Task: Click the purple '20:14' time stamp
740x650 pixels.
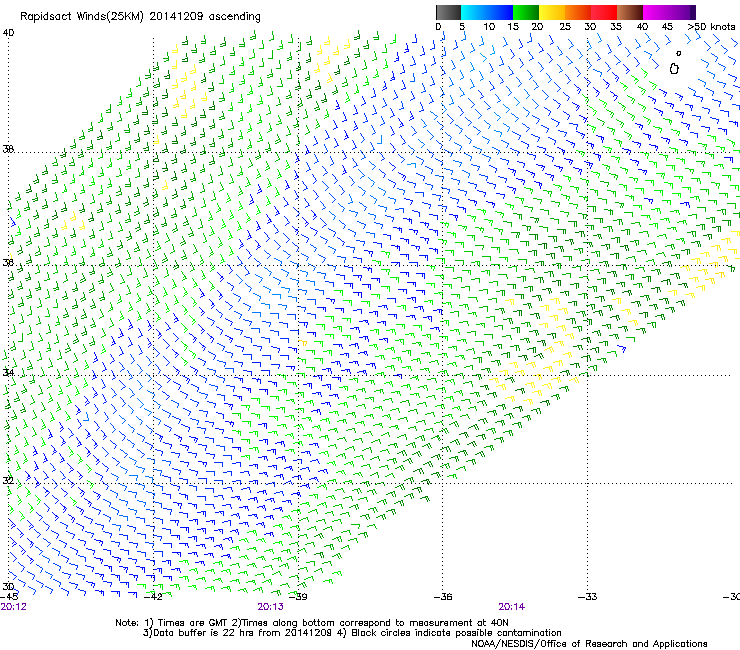Action: 512,607
